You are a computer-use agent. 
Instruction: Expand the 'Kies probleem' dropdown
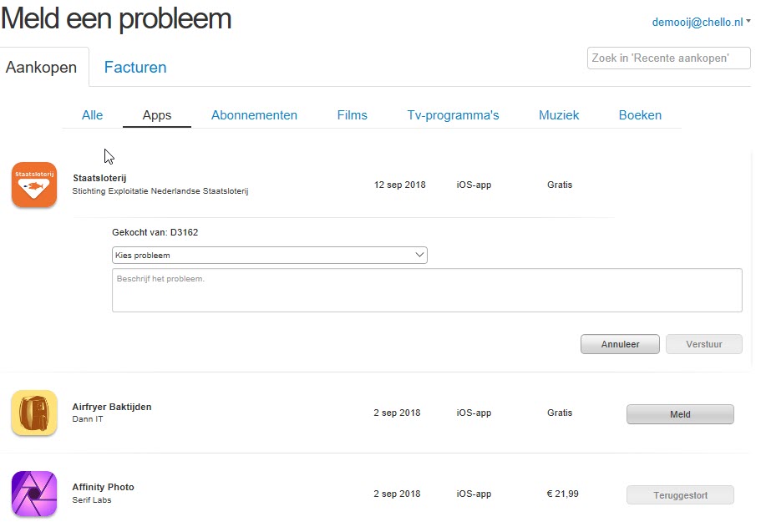tap(269, 256)
